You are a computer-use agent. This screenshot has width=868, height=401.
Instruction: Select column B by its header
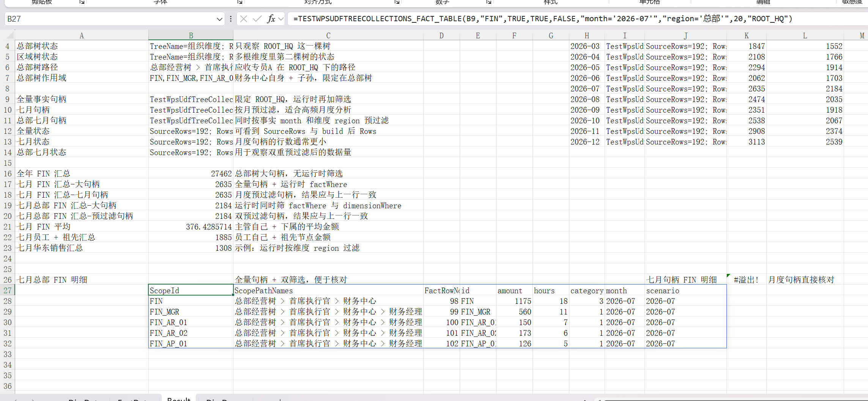[x=191, y=36]
